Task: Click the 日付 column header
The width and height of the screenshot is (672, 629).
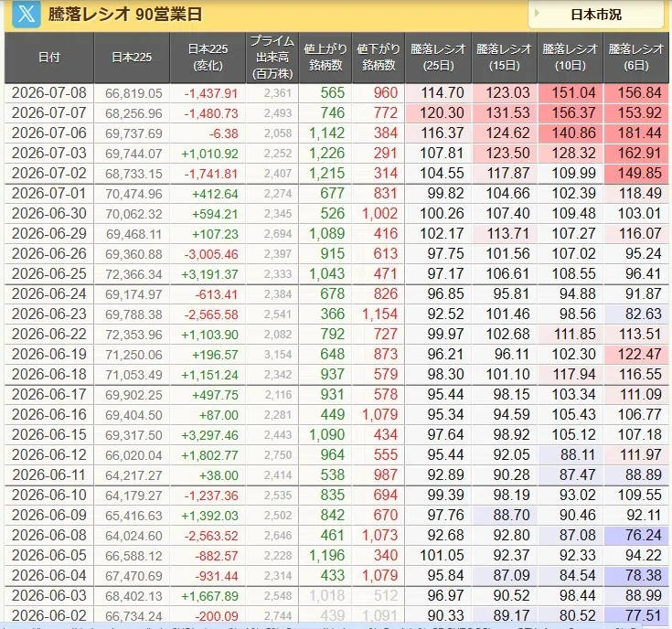Action: [48, 58]
